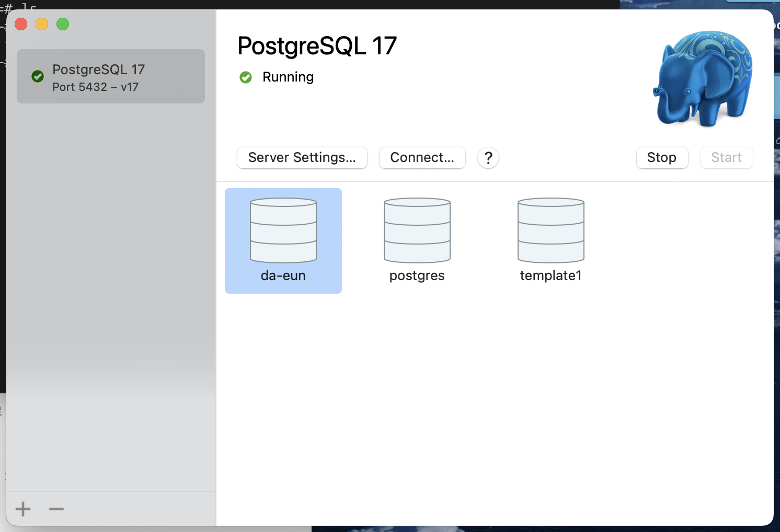This screenshot has height=532, width=780.
Task: Add a new server with plus button
Action: tap(23, 508)
